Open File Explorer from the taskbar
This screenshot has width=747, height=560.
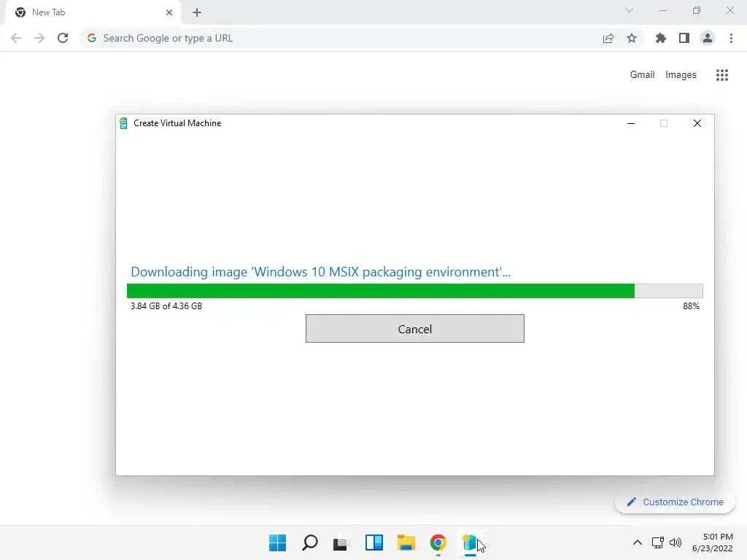coord(406,542)
